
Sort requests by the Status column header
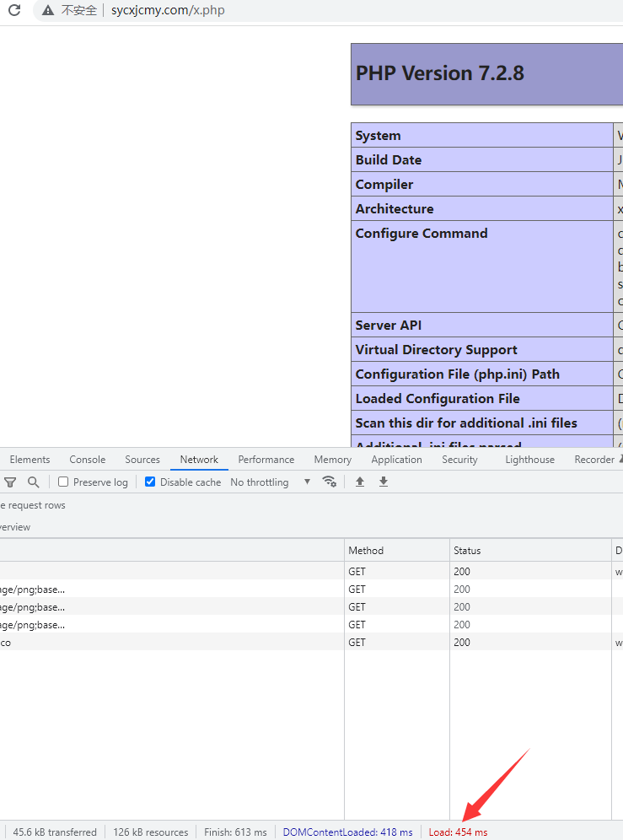(467, 551)
